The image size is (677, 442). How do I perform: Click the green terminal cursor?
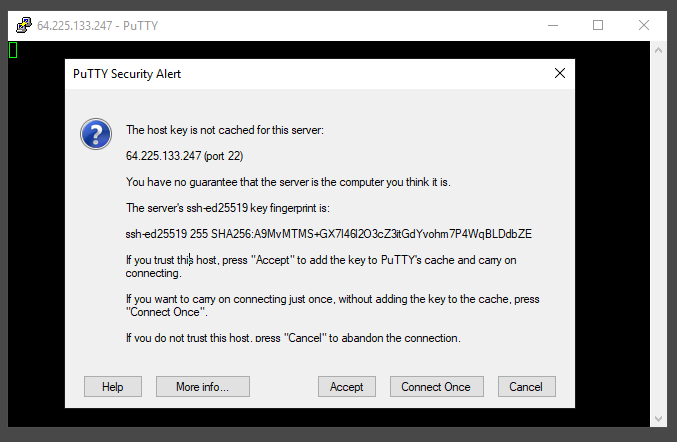click(x=13, y=49)
